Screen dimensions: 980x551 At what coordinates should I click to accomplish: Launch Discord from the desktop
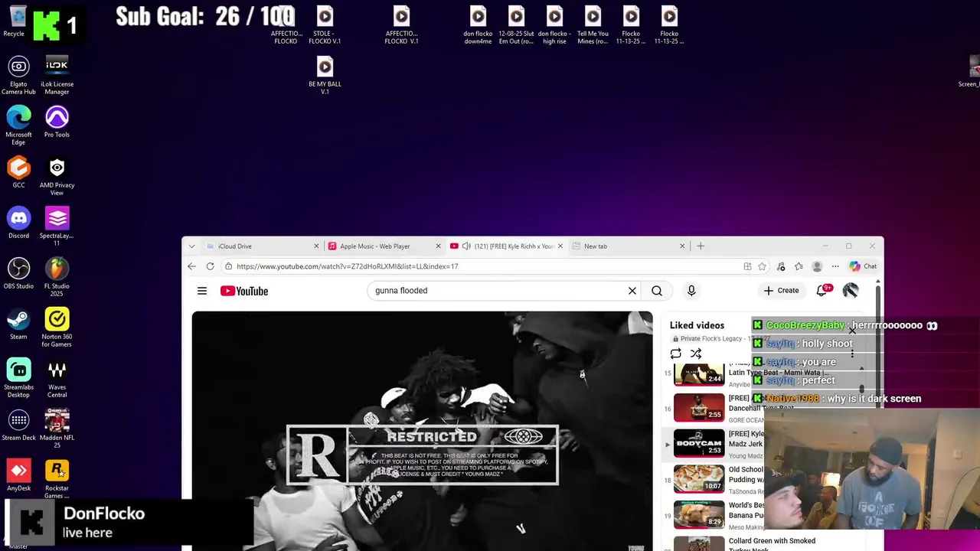(x=18, y=223)
